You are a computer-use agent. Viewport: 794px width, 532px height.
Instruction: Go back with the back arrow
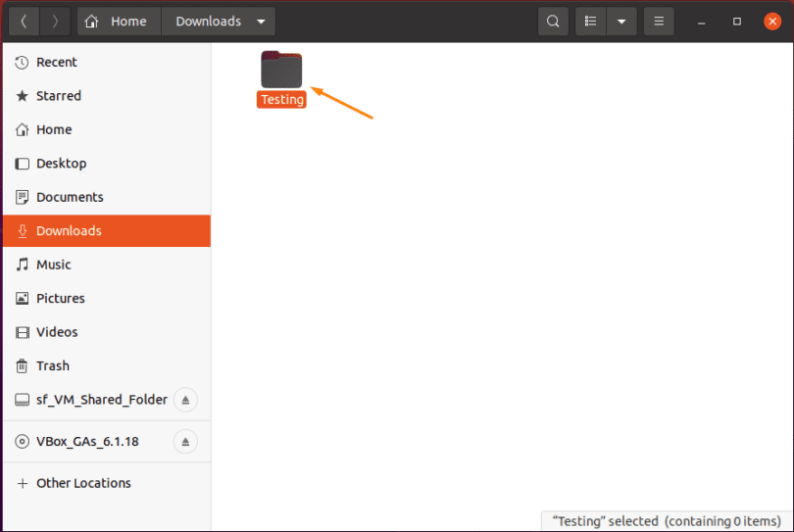24,22
